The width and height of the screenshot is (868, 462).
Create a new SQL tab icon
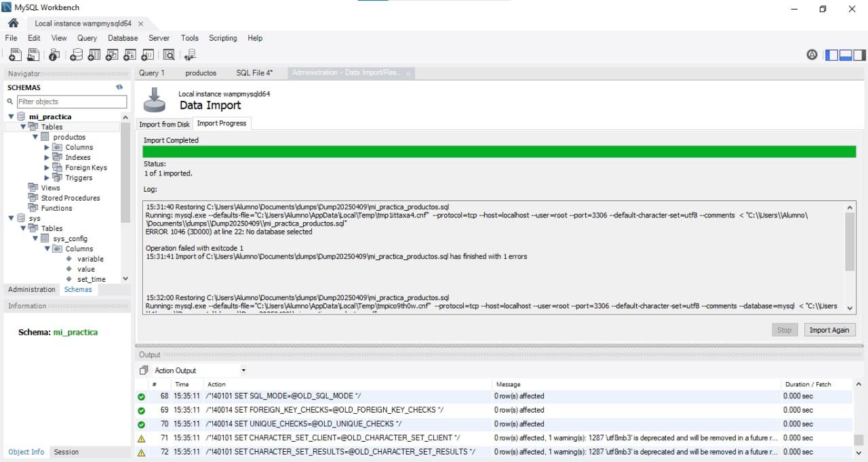pos(15,55)
